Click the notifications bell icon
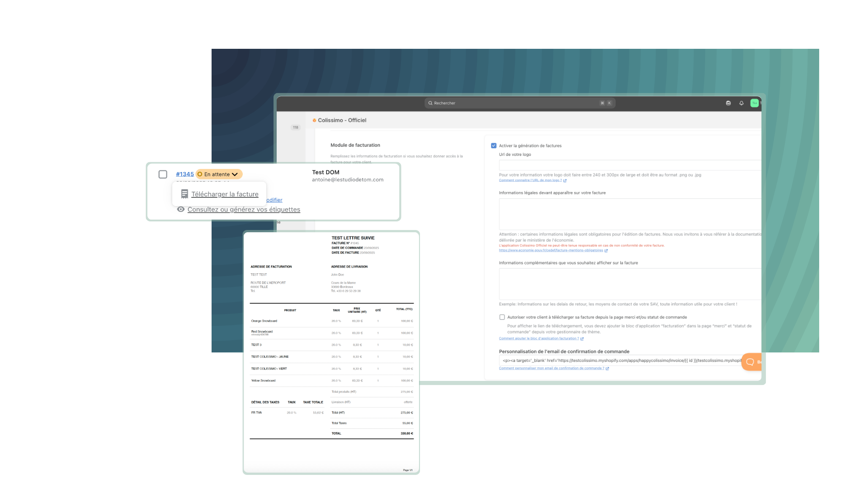868x488 pixels. (741, 103)
